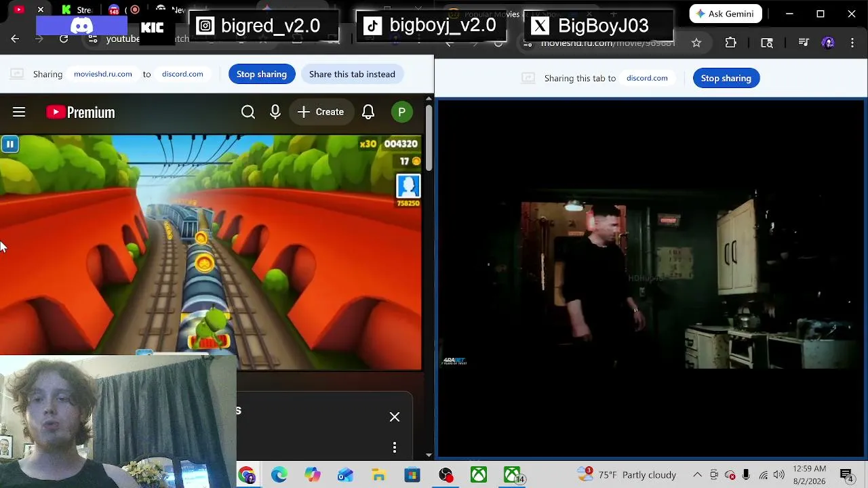Open the YouTube hamburger guide menu
The image size is (868, 488).
coord(19,112)
